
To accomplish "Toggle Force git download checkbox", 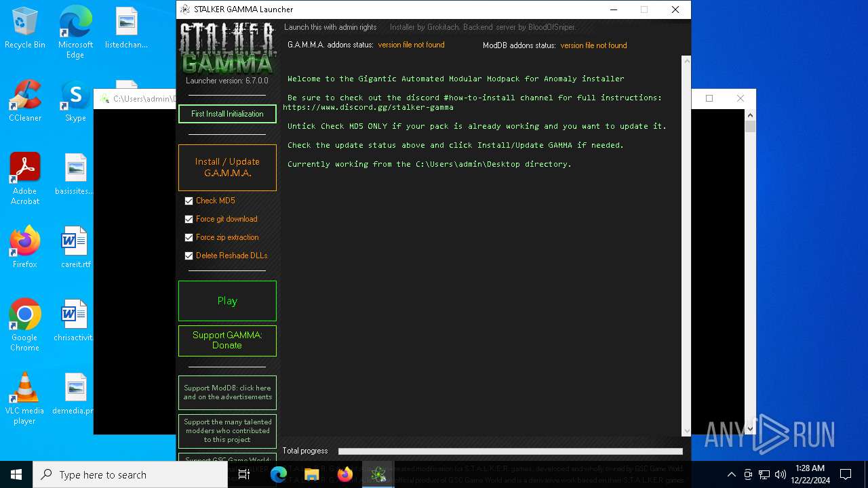I will (x=189, y=219).
